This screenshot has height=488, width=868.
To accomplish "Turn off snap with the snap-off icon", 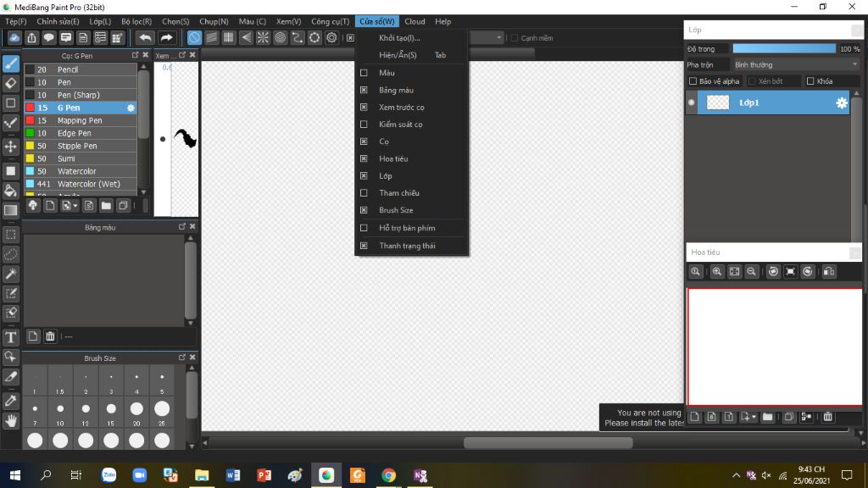I will (194, 37).
